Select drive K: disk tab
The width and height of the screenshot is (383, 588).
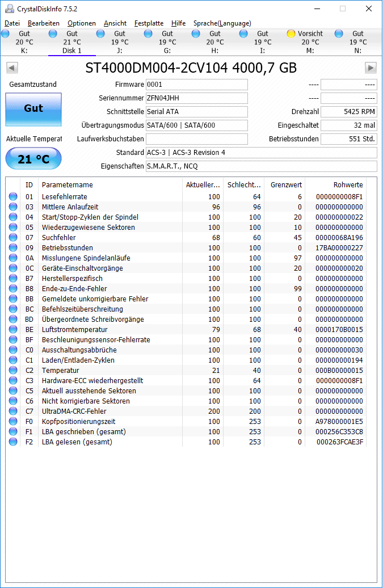pyautogui.click(x=24, y=42)
